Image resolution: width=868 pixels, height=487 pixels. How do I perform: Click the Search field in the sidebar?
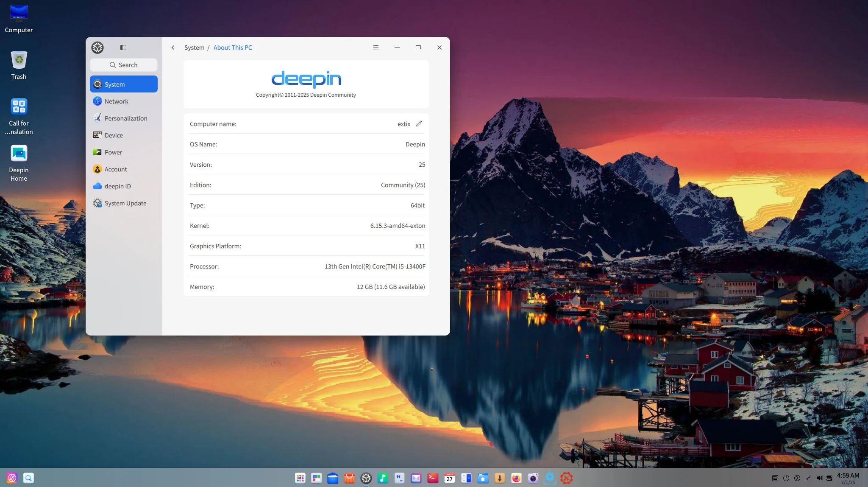pyautogui.click(x=124, y=65)
